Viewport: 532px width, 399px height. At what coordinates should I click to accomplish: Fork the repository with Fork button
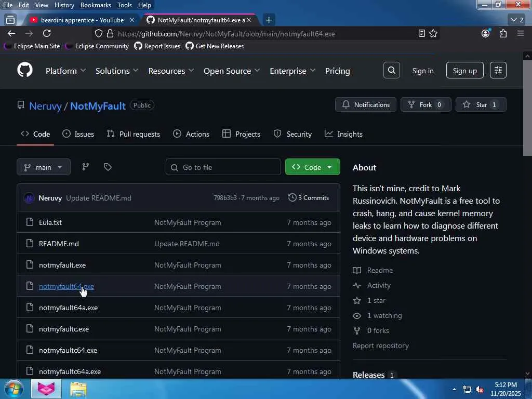(x=426, y=104)
